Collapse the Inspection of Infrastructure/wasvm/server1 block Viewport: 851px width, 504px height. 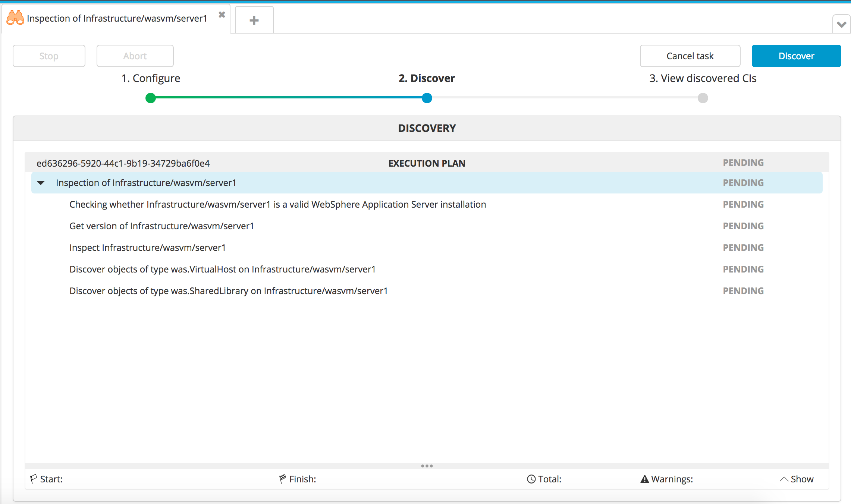click(x=41, y=183)
